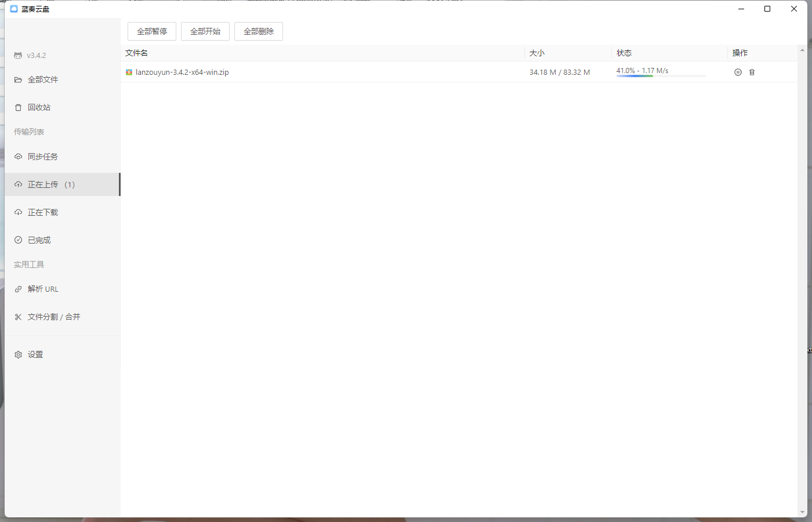Click the v3.4.2 version icon
This screenshot has height=522, width=812.
[x=18, y=55]
